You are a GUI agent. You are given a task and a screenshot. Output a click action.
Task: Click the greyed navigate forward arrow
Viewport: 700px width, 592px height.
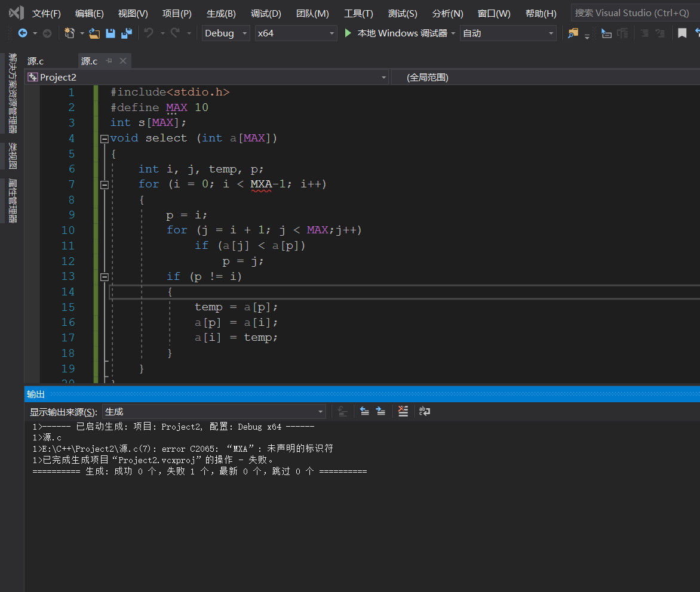[47, 33]
